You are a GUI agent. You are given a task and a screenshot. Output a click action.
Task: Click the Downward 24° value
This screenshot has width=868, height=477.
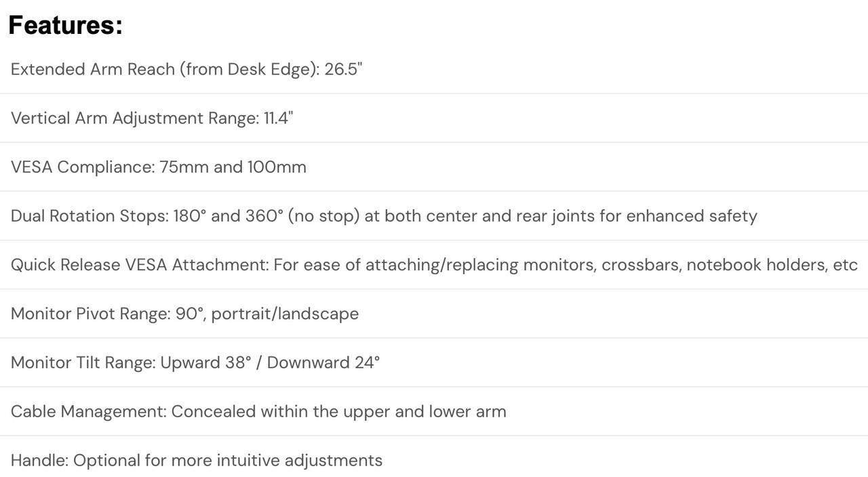point(323,362)
